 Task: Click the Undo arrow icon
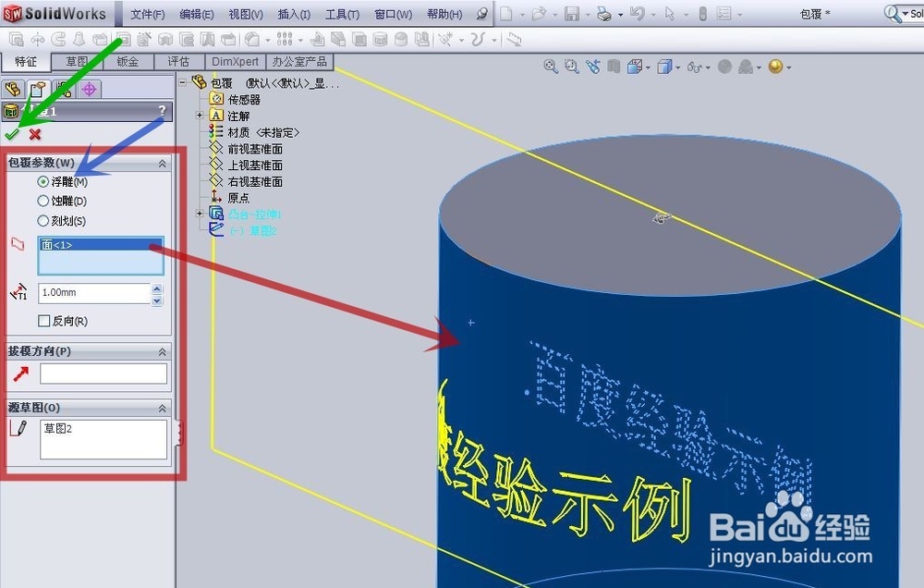(x=637, y=14)
